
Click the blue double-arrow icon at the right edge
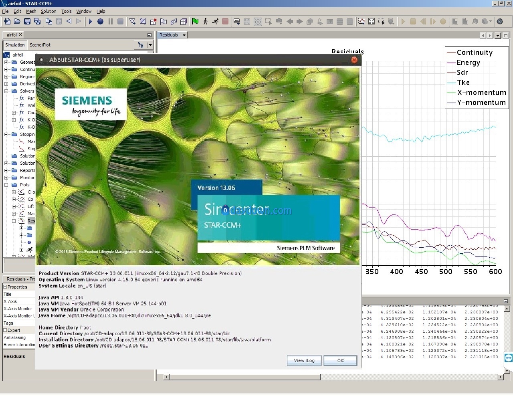(x=509, y=358)
